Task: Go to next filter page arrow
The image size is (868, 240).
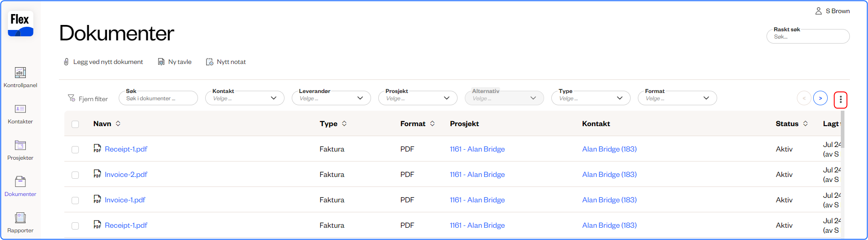Action: pyautogui.click(x=820, y=98)
